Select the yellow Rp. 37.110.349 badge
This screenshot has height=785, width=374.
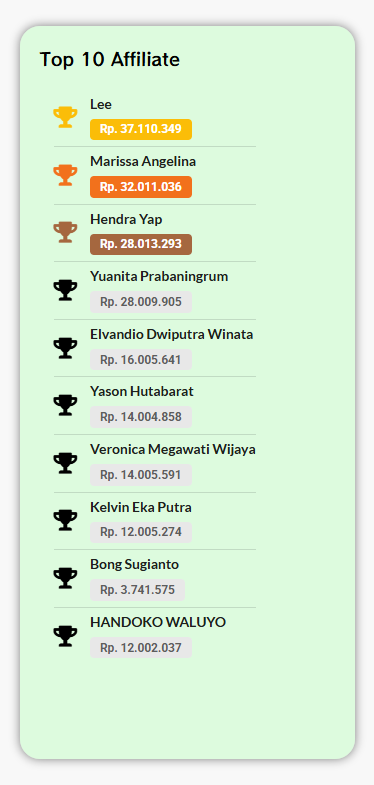coord(141,129)
